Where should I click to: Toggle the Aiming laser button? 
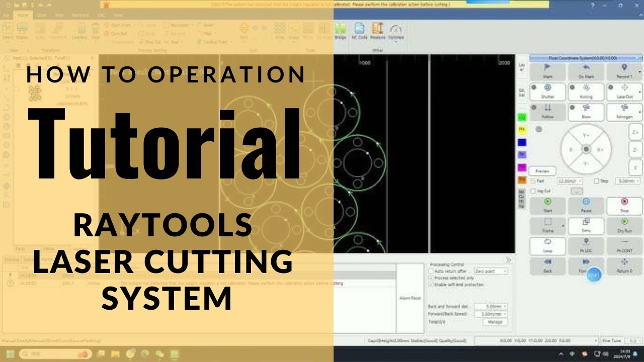coord(586,92)
